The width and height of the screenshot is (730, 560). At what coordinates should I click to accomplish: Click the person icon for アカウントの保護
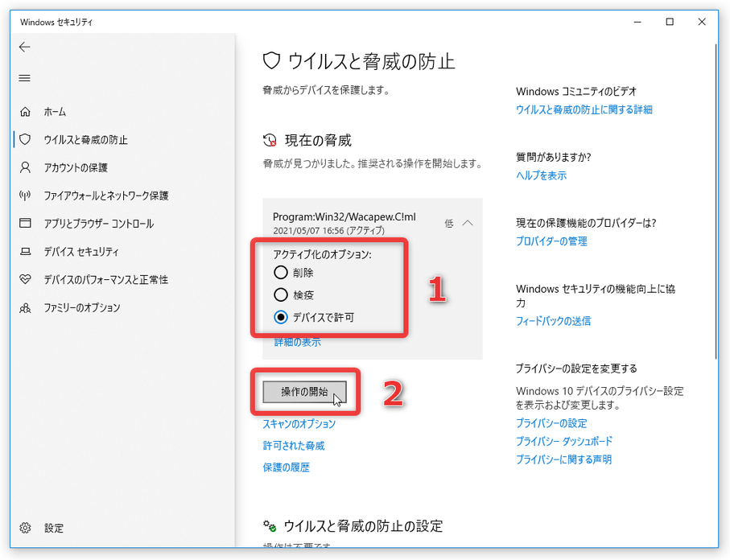point(25,167)
